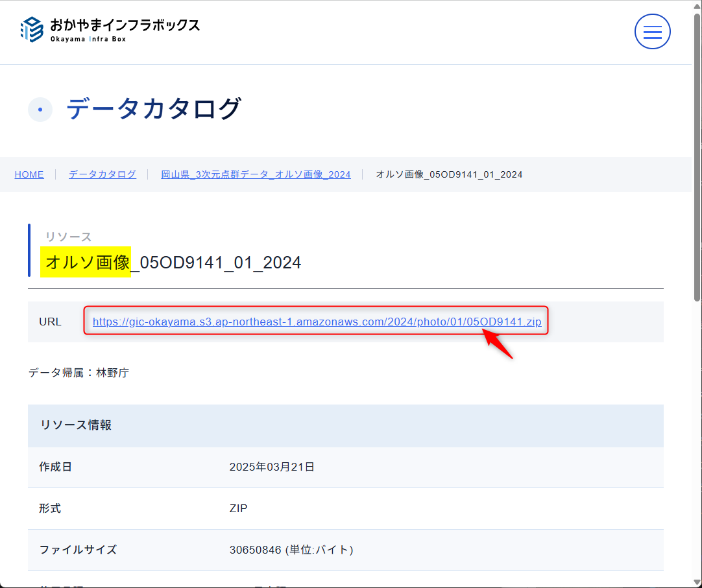Click the ZIP format value
The width and height of the screenshot is (702, 588).
(x=238, y=508)
